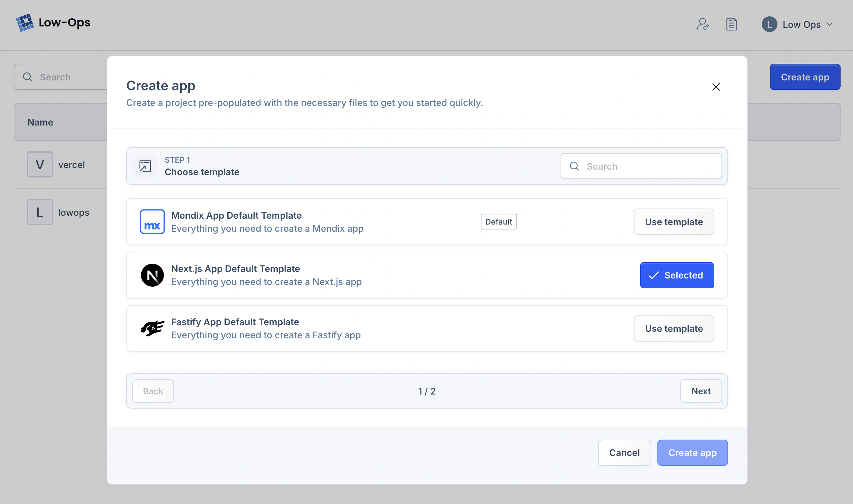This screenshot has height=504, width=853.
Task: Click the 'Everything you need to create a Fastify app' text
Action: (x=266, y=335)
